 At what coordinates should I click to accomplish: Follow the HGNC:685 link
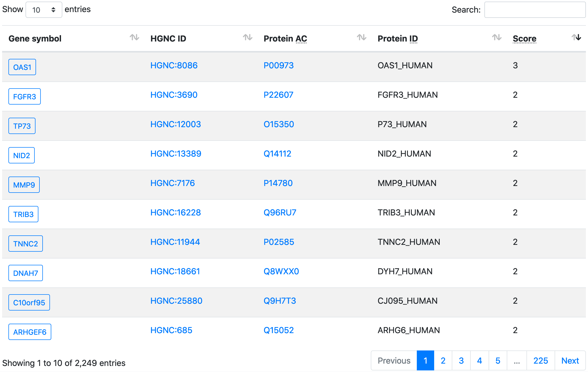click(171, 330)
